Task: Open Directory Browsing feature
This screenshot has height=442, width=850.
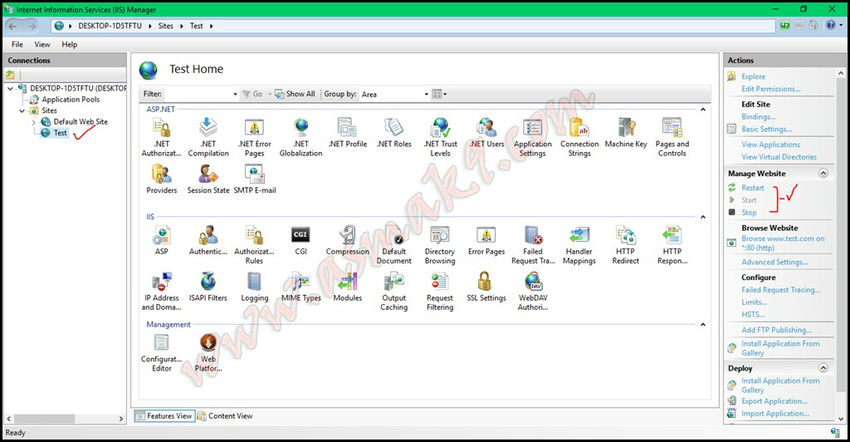Action: [440, 245]
